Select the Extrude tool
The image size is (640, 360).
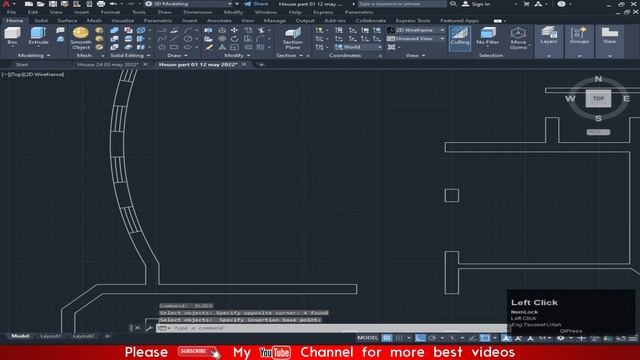38,36
